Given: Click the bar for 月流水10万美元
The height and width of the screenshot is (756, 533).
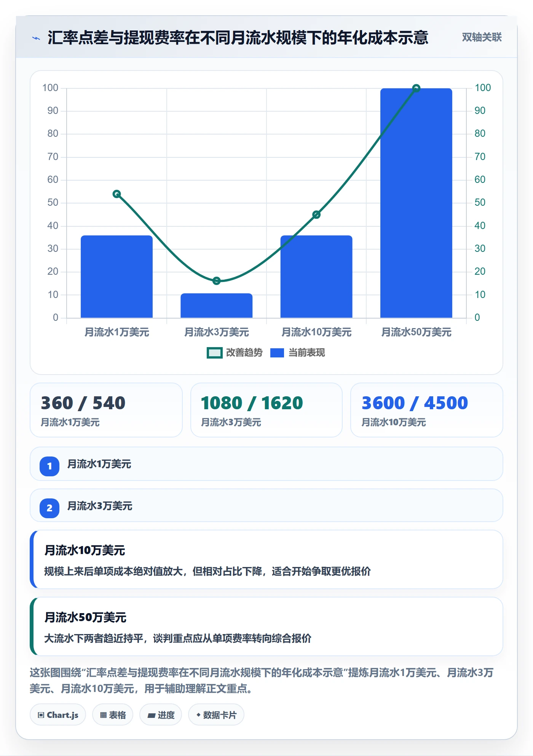Looking at the screenshot, I should point(316,277).
